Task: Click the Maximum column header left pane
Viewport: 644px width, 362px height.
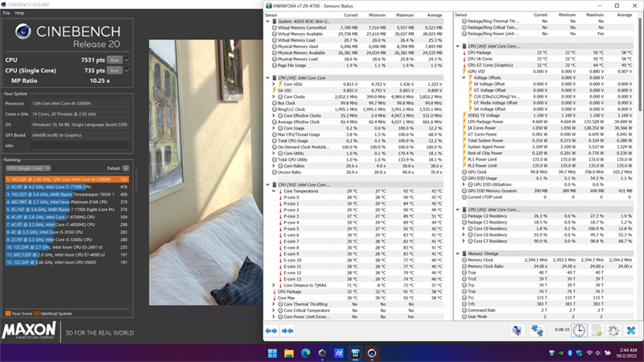Action: [x=405, y=15]
